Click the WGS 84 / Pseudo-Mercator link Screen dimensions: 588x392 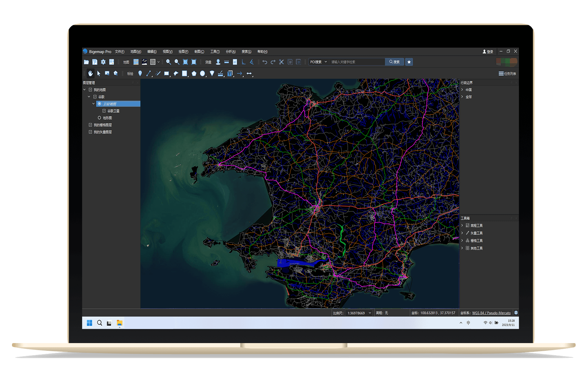pyautogui.click(x=491, y=313)
